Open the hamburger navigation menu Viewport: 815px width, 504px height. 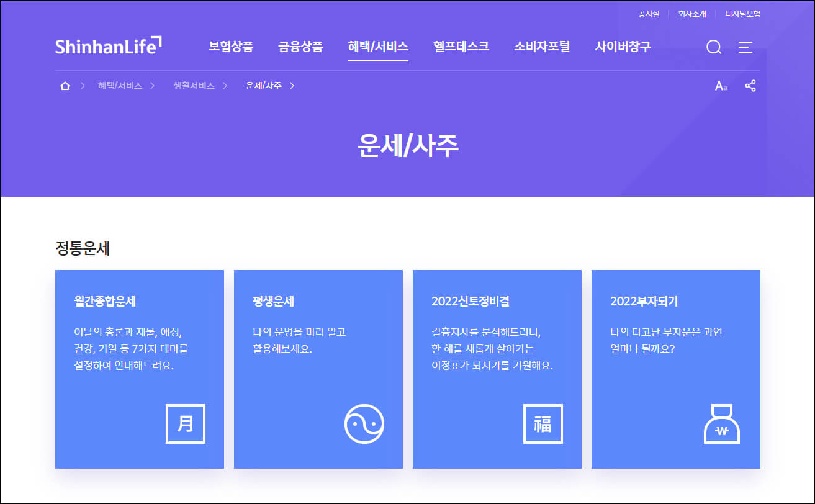[745, 47]
